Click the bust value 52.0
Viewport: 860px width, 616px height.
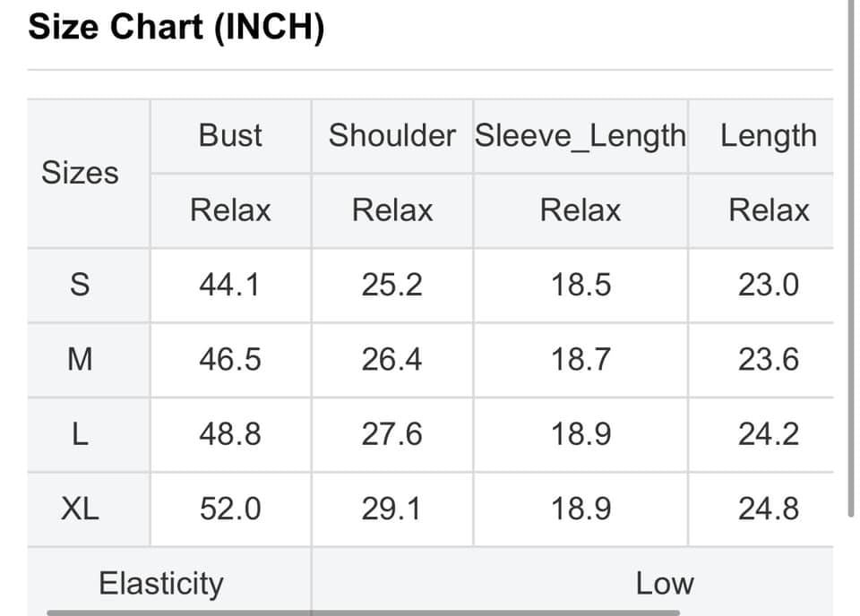pyautogui.click(x=230, y=509)
